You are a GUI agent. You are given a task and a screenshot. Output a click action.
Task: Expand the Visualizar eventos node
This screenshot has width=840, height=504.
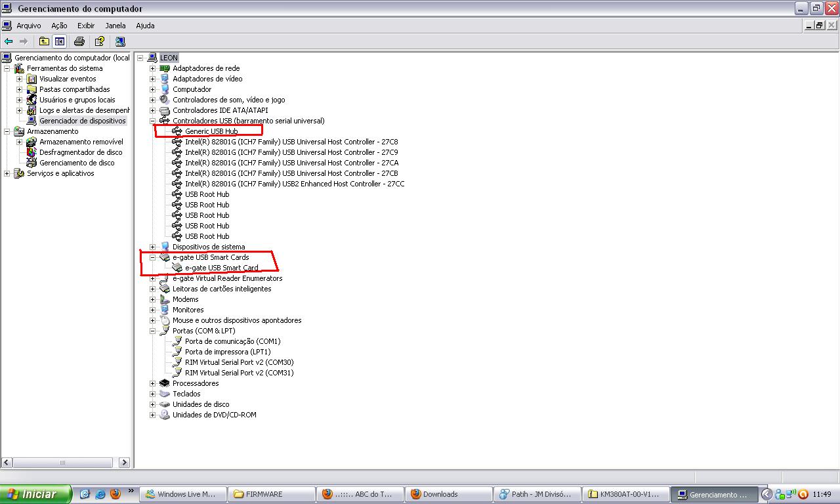click(x=20, y=79)
